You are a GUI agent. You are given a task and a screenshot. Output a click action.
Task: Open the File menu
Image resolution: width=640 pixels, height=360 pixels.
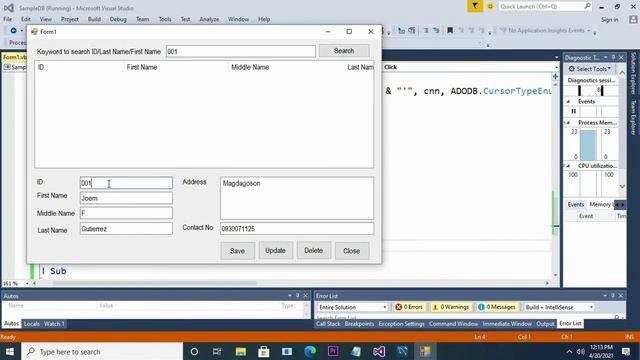(x=8, y=19)
